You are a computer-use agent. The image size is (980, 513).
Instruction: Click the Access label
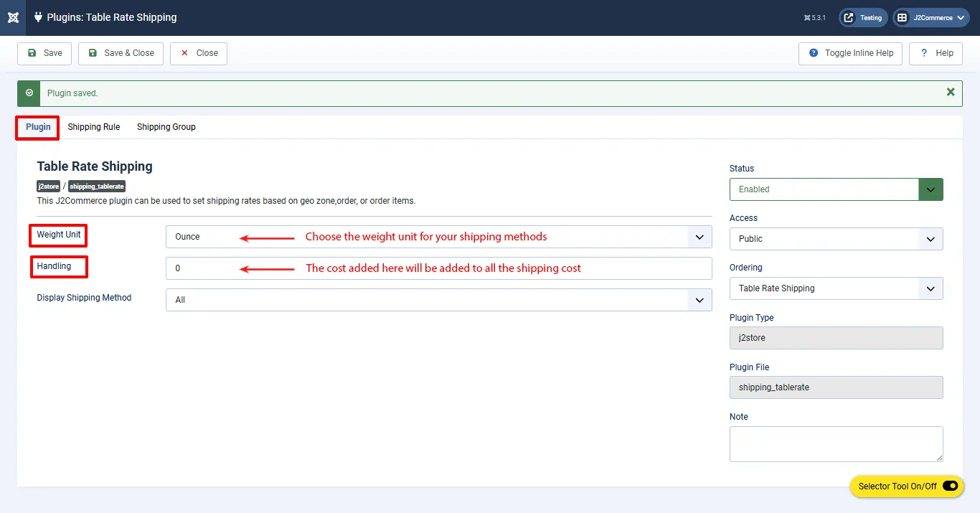pos(744,218)
